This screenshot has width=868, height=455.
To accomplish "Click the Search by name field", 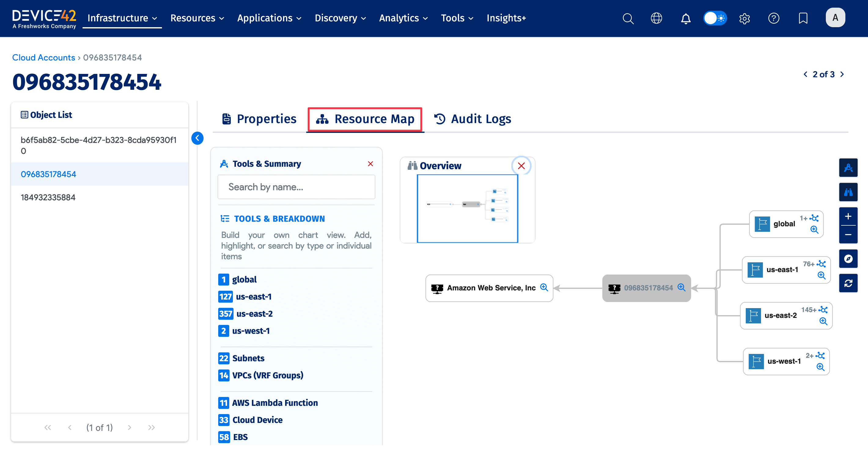I will (x=296, y=187).
